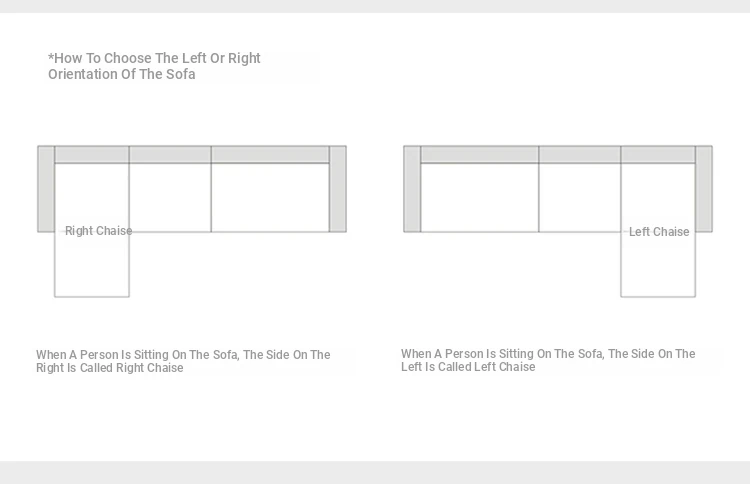750x484 pixels.
Task: Select the Right Chaise description text
Action: click(x=183, y=361)
